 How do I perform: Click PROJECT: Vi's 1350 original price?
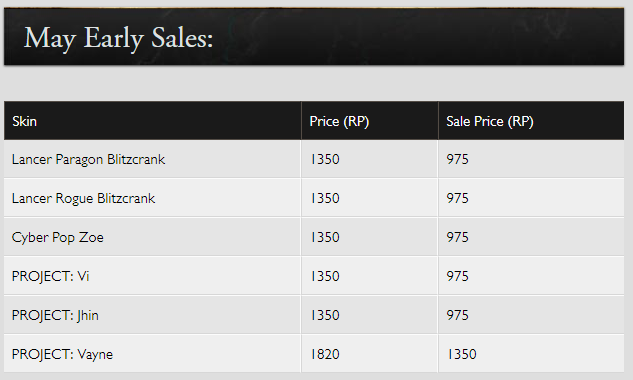pos(325,276)
